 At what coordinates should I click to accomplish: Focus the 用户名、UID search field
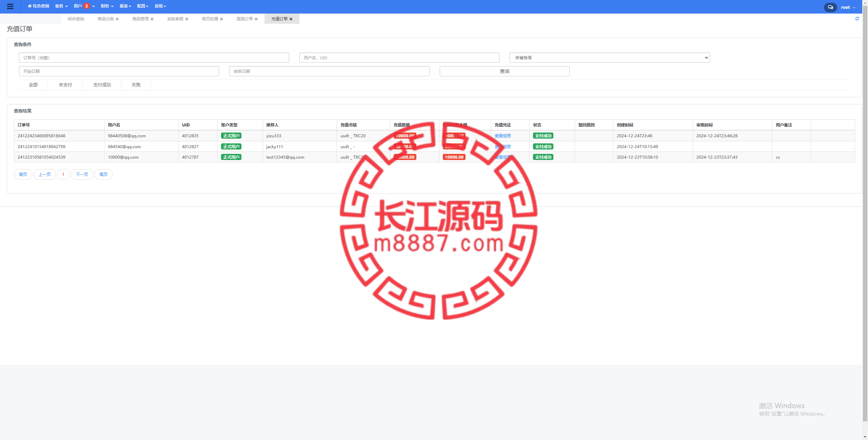pos(399,58)
